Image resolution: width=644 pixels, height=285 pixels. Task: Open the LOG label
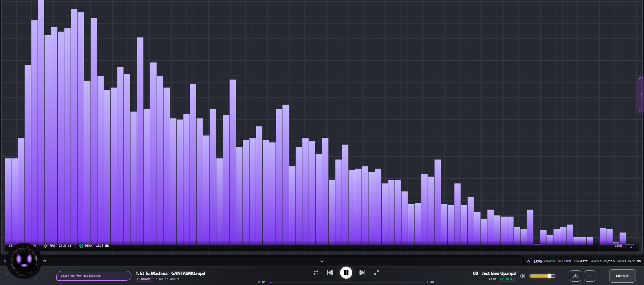(x=538, y=261)
